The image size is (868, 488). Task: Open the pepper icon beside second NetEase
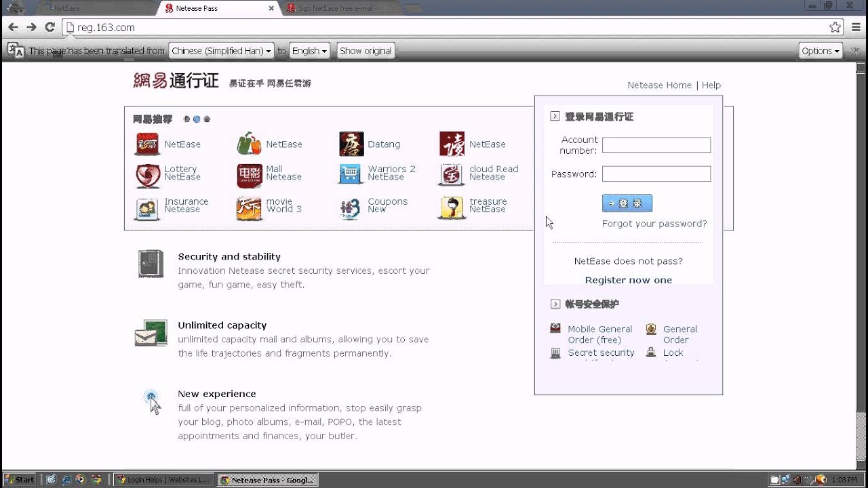tap(249, 144)
